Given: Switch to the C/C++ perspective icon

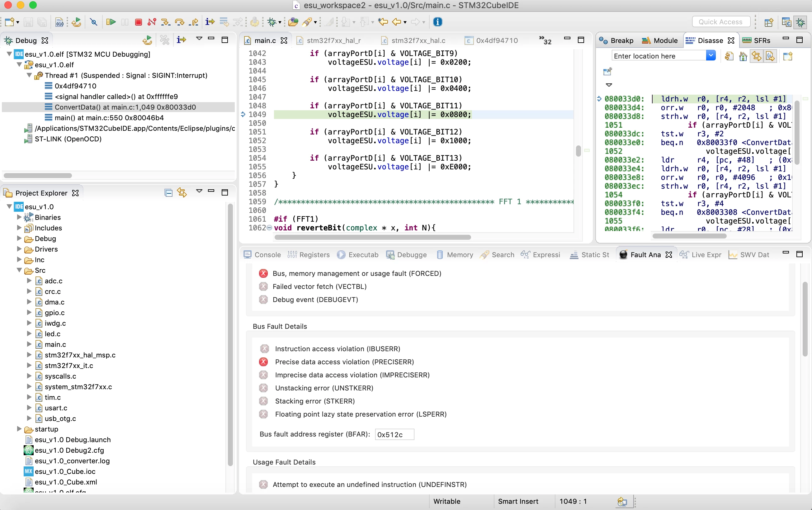Looking at the screenshot, I should point(786,22).
